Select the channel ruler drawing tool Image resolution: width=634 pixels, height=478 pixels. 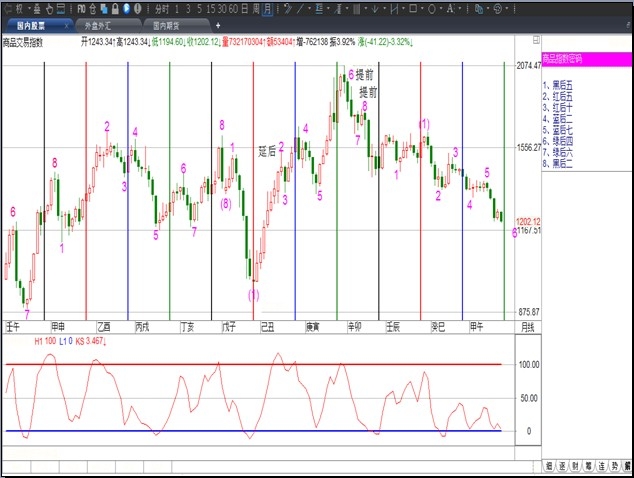coord(338,8)
